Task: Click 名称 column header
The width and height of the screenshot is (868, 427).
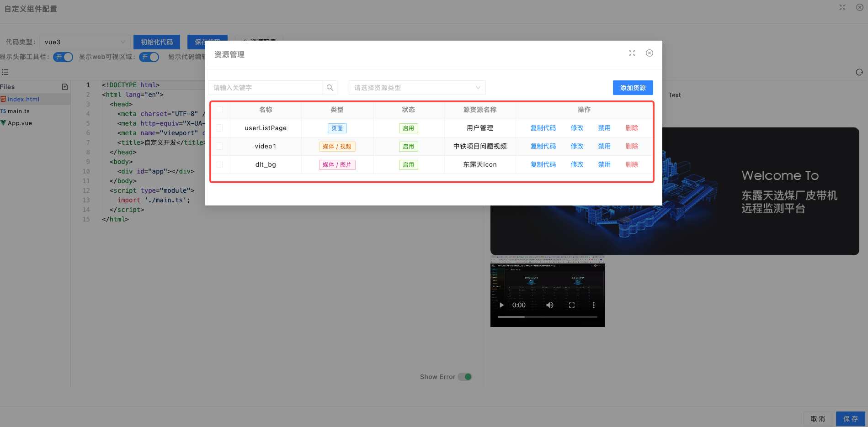Action: (x=266, y=110)
